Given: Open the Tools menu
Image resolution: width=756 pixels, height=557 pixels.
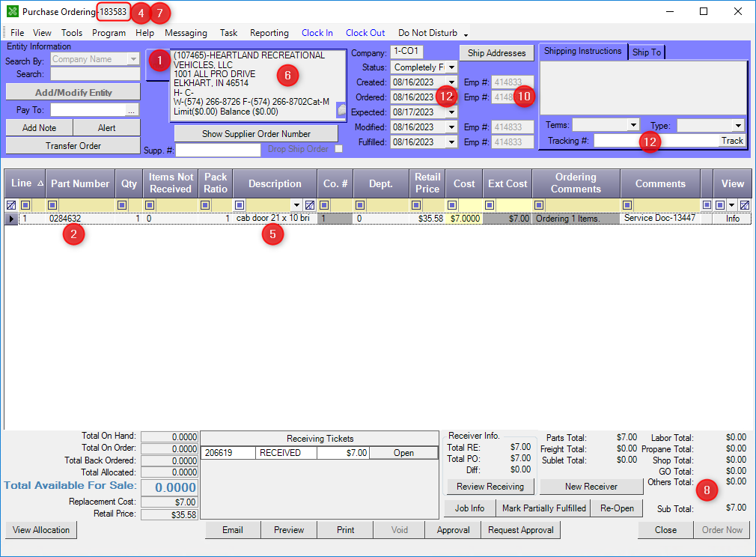Looking at the screenshot, I should coord(71,33).
